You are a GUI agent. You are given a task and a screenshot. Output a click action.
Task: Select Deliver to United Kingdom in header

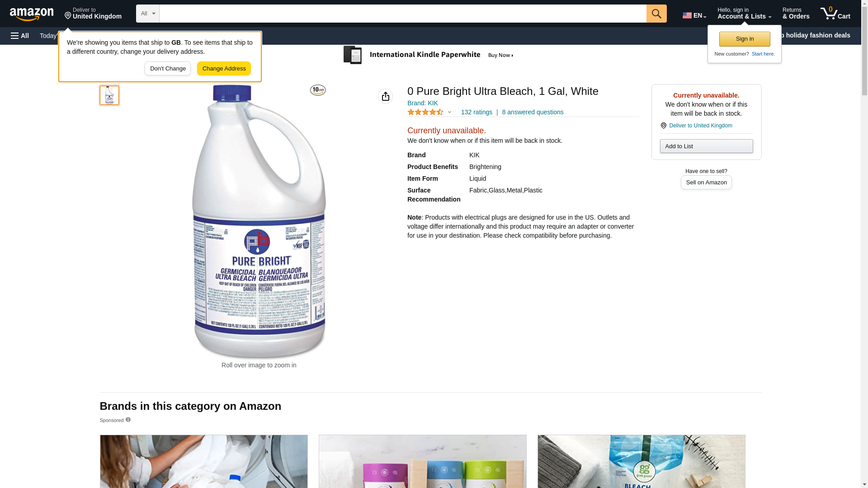pyautogui.click(x=93, y=13)
